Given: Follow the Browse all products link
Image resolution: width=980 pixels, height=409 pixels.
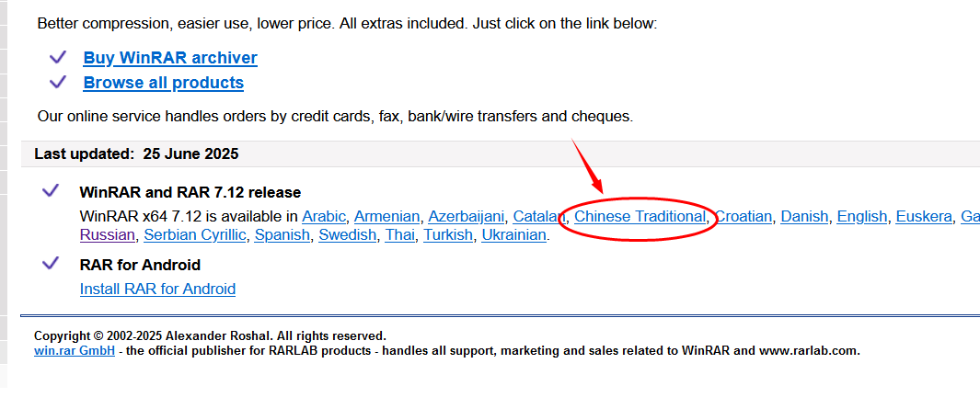Looking at the screenshot, I should [163, 83].
